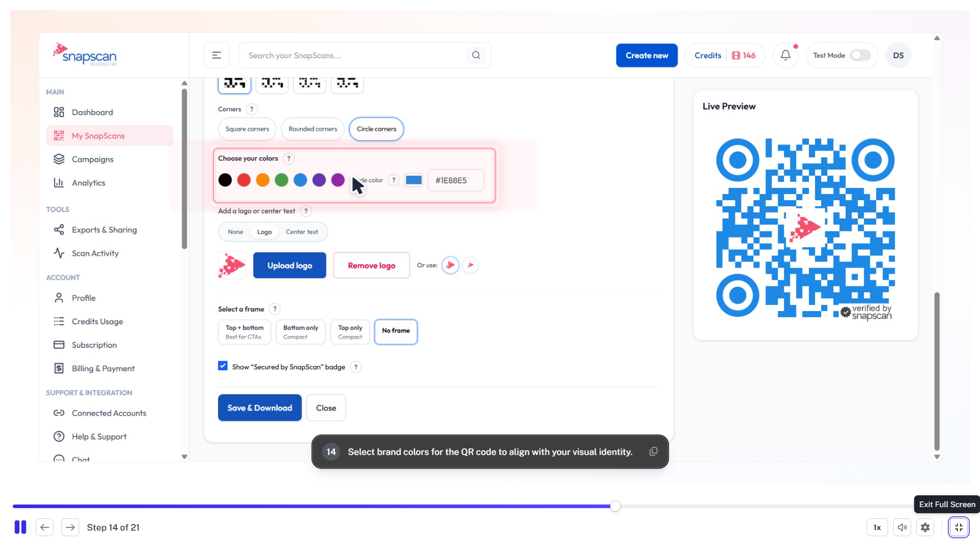Select Bottom only frame
This screenshot has height=551, width=980.
coord(301,332)
